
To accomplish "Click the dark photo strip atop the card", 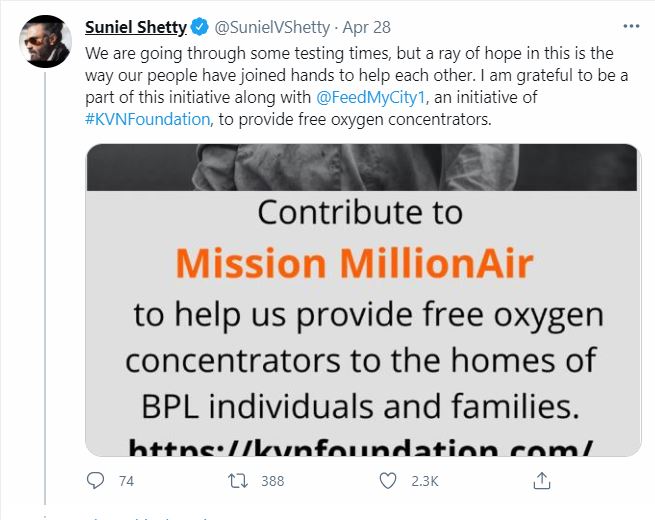I will pyautogui.click(x=362, y=166).
